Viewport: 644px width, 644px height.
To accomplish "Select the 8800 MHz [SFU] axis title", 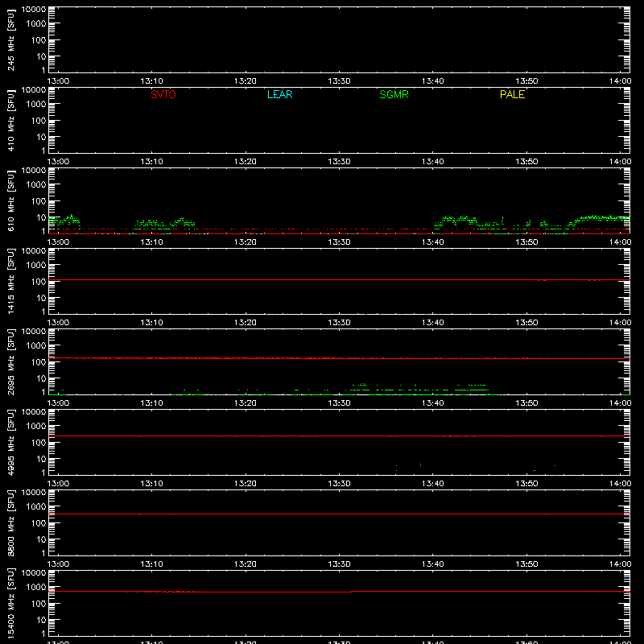I will (x=11, y=522).
